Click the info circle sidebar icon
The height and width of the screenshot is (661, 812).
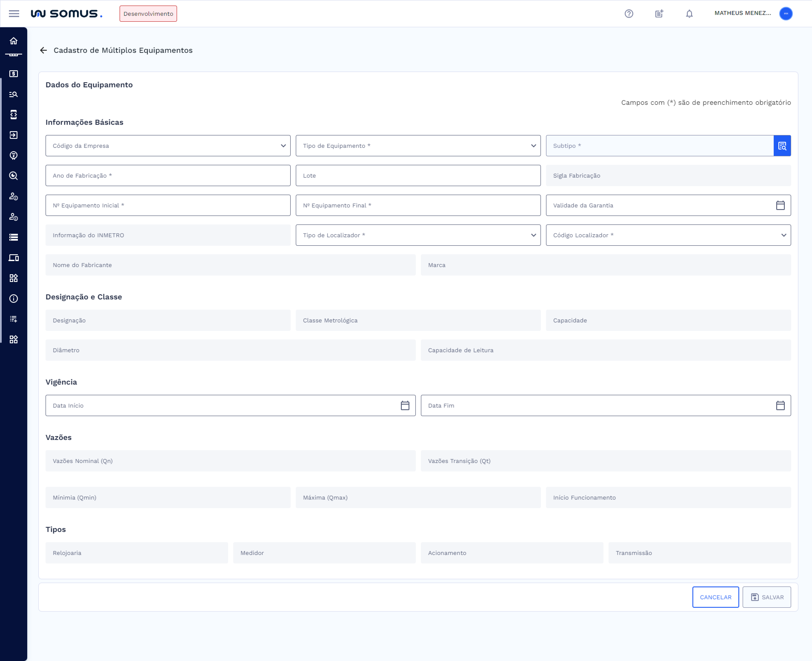[14, 299]
